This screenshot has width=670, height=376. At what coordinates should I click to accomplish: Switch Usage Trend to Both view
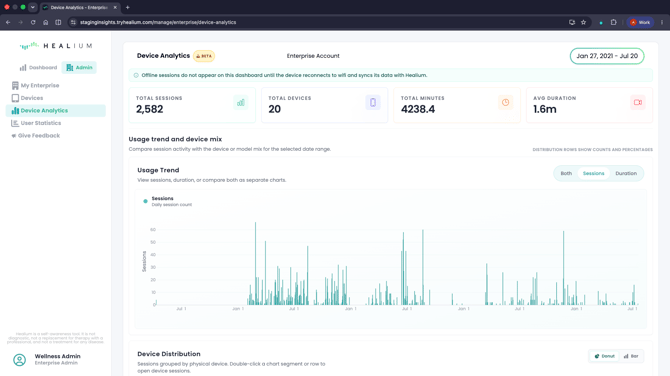566,173
